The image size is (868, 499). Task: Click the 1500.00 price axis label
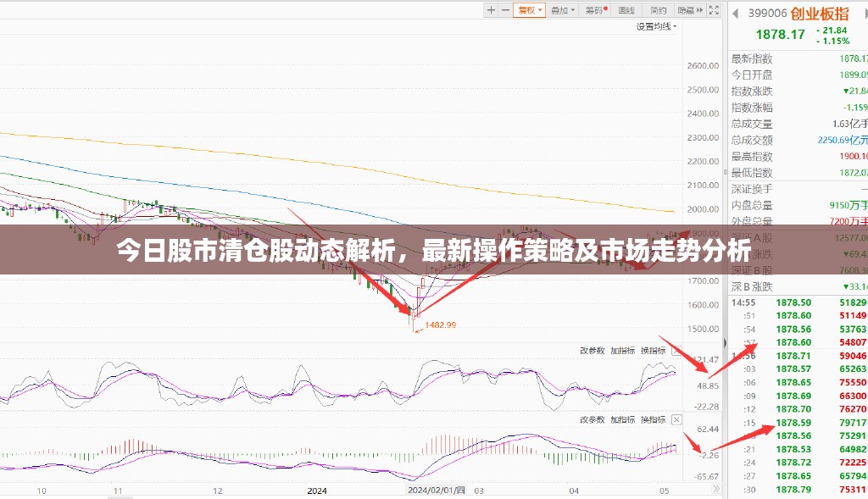(703, 329)
